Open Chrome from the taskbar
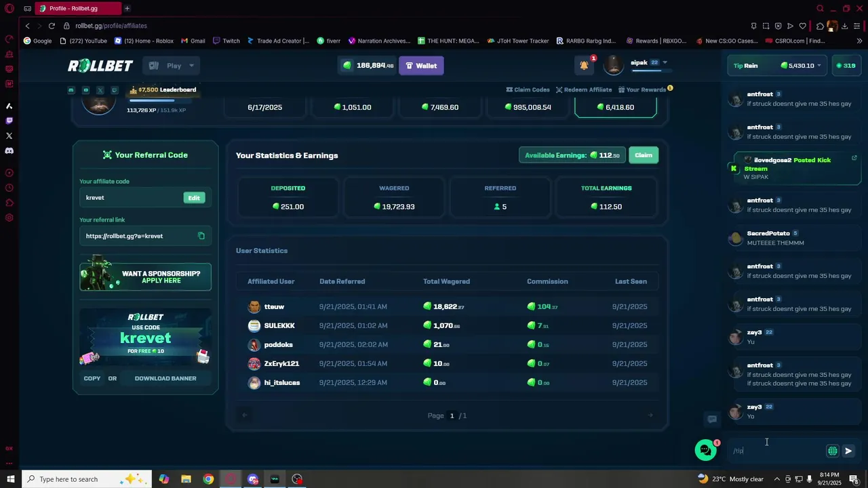The height and width of the screenshot is (488, 868). [208, 479]
